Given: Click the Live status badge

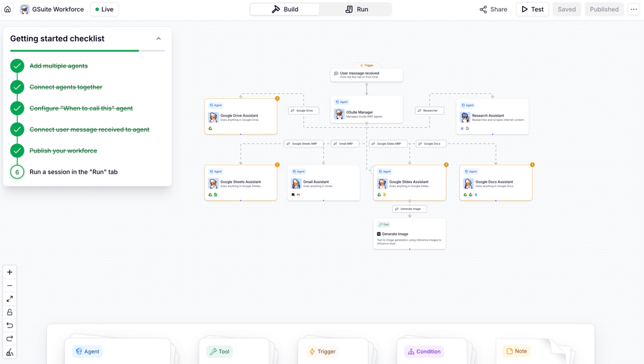Looking at the screenshot, I should 104,9.
